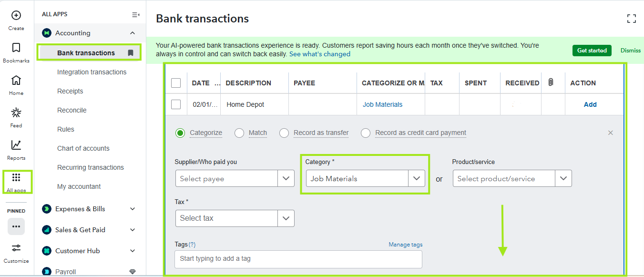
Task: Open Reconcile in the Accounting menu
Action: click(x=72, y=110)
